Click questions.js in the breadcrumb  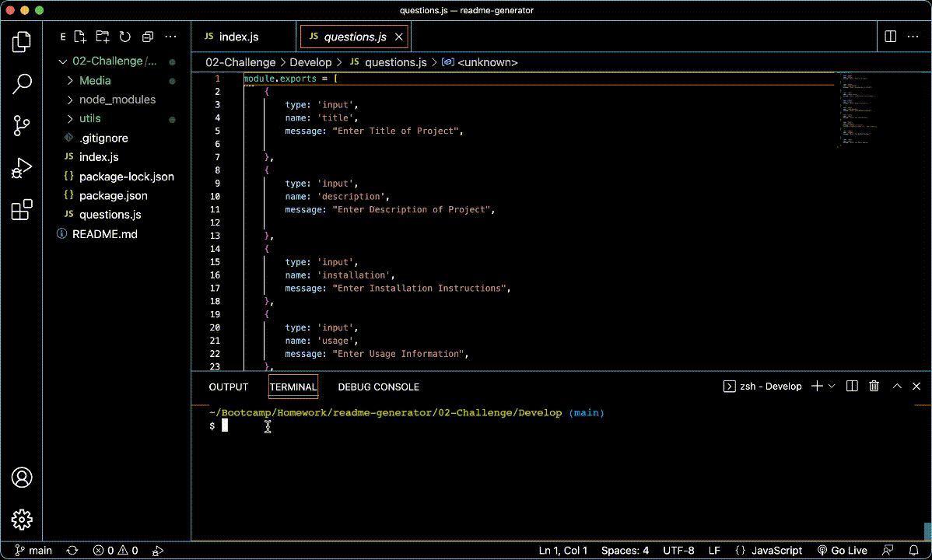395,62
